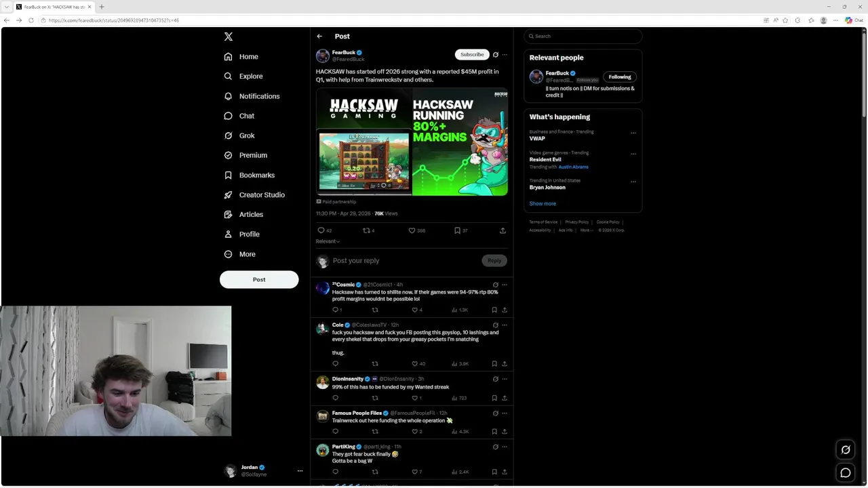Go to the Profile page
The width and height of the screenshot is (868, 488).
pyautogui.click(x=241, y=234)
